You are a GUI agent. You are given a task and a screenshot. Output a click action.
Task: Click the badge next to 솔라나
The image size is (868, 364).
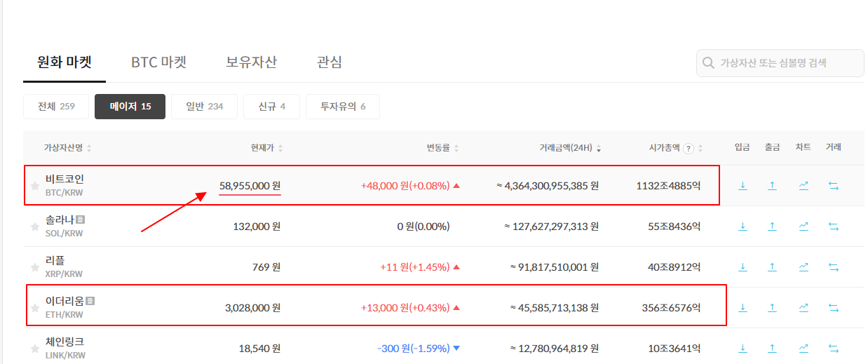81,220
